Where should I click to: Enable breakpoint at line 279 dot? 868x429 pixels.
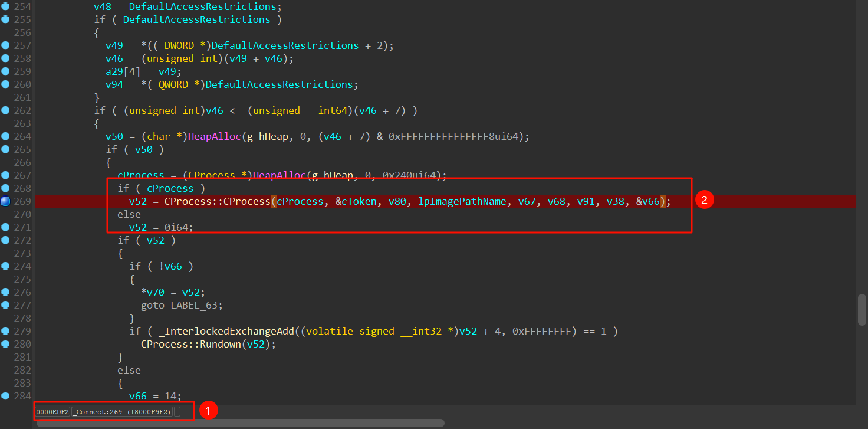[x=5, y=331]
